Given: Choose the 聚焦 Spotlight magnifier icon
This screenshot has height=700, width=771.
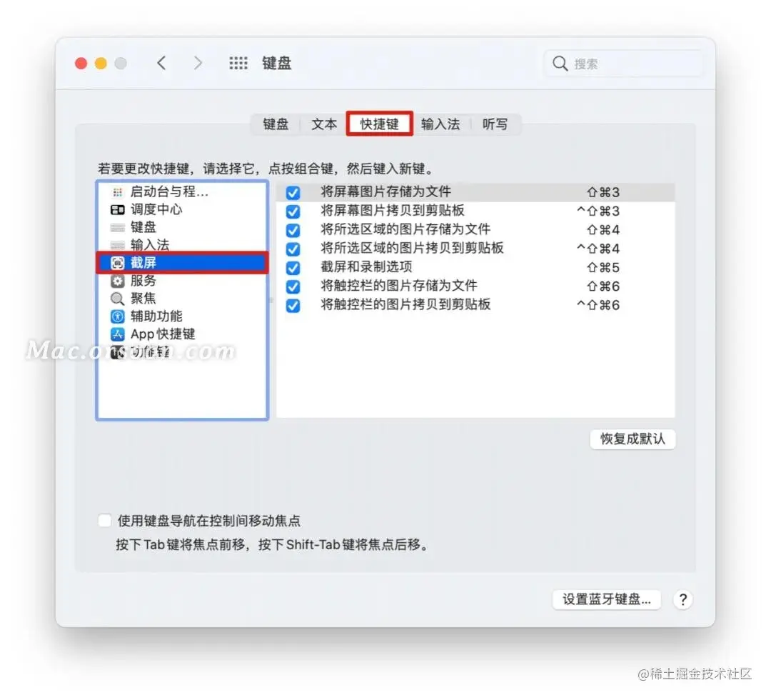Looking at the screenshot, I should coord(118,299).
